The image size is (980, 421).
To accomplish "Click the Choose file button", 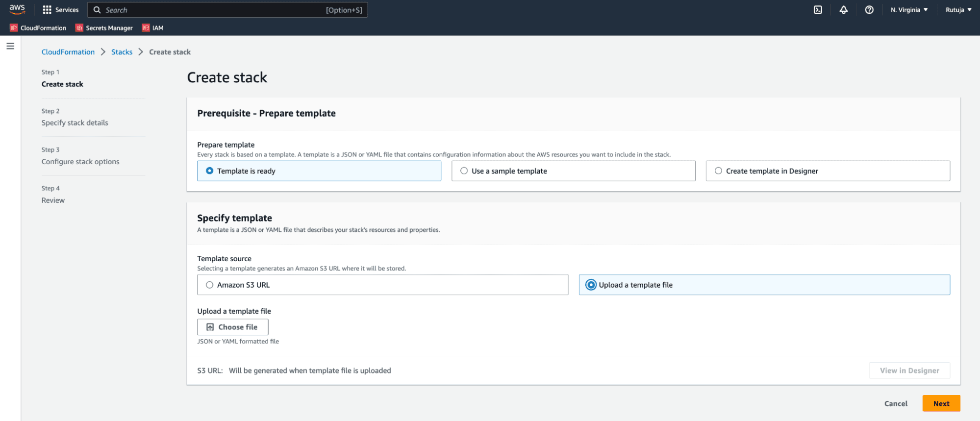I will [x=232, y=327].
